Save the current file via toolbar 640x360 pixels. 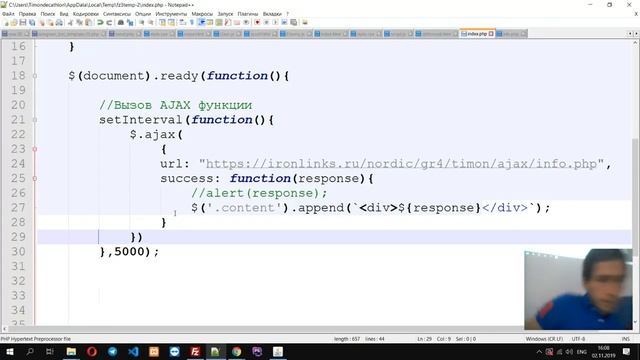pos(23,22)
